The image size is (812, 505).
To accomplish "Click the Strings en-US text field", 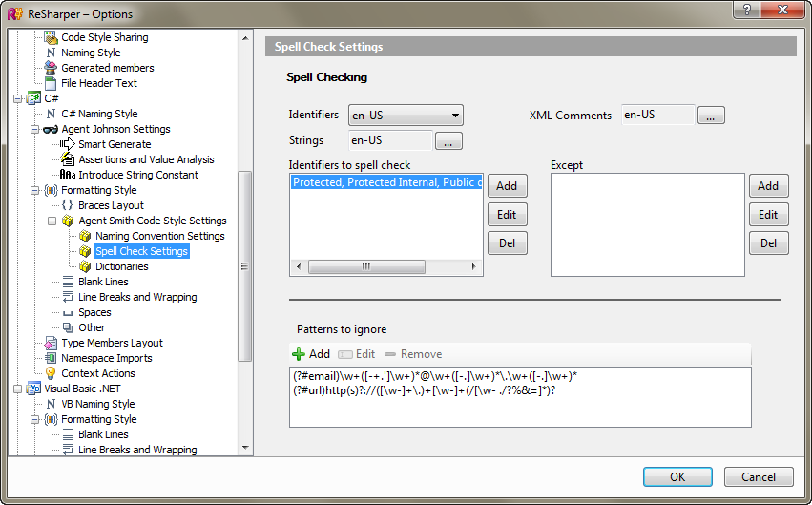I will (390, 140).
